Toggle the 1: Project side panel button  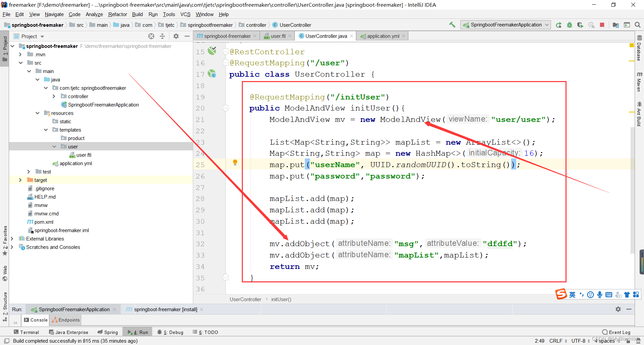pyautogui.click(x=5, y=49)
